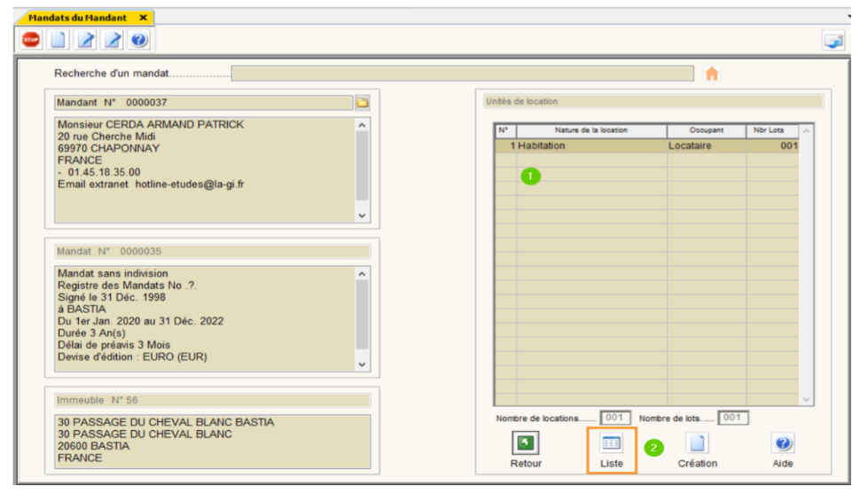Click the orange home icon beside search
868x494 pixels.
(711, 74)
